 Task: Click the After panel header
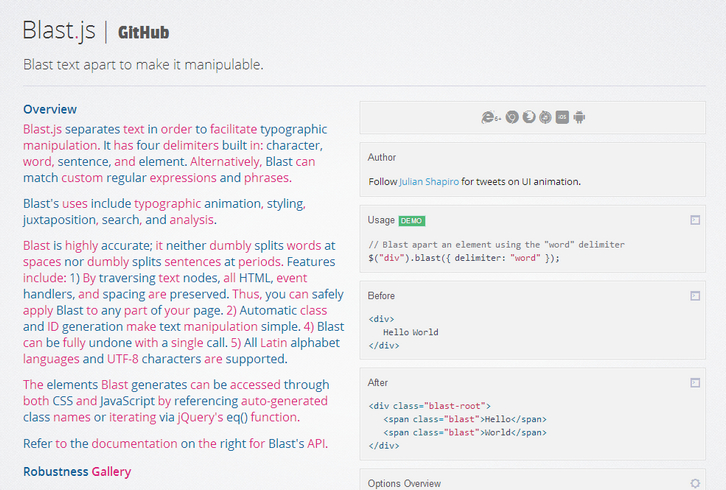point(378,383)
